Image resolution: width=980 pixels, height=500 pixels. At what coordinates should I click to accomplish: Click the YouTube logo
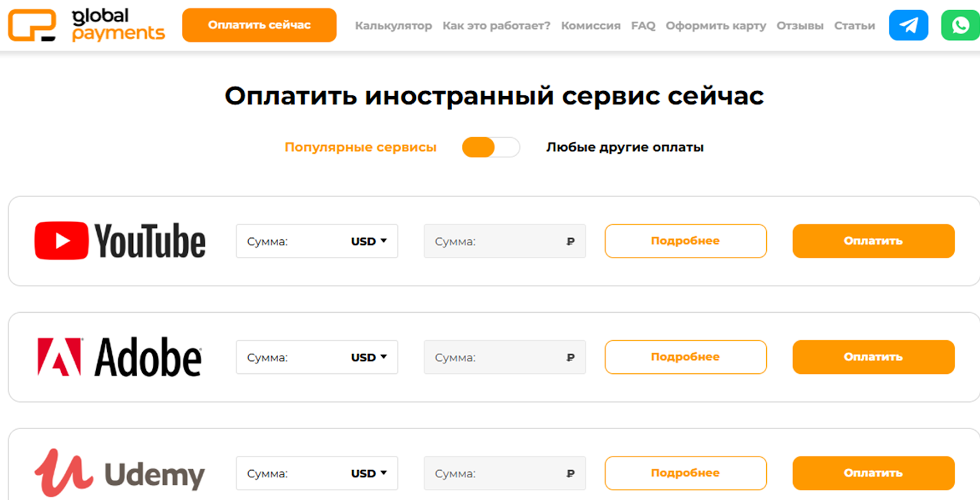point(120,241)
